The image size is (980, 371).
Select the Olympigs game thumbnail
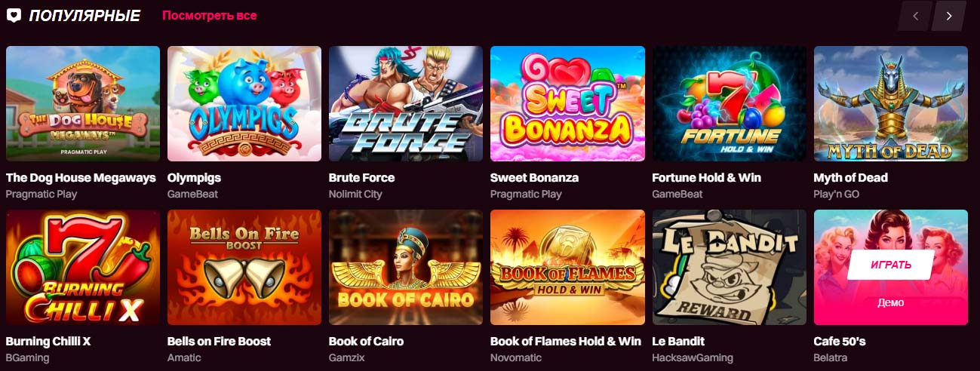point(244,103)
